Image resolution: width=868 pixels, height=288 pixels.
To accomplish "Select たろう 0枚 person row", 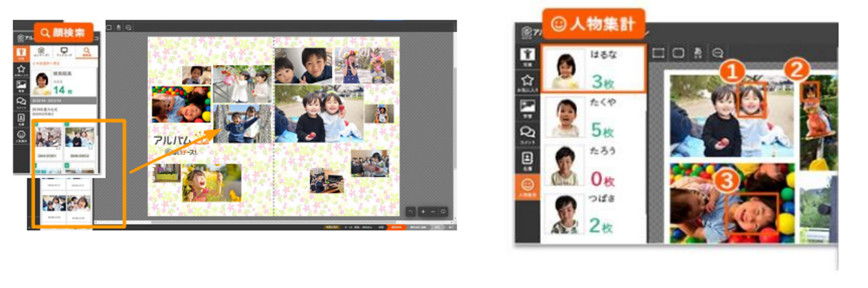I will [x=593, y=166].
